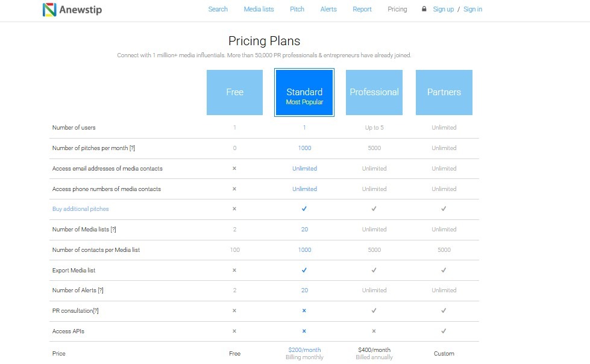Image resolution: width=590 pixels, height=364 pixels.
Task: Click the Free 100 contacts per Media list value
Action: pyautogui.click(x=235, y=249)
